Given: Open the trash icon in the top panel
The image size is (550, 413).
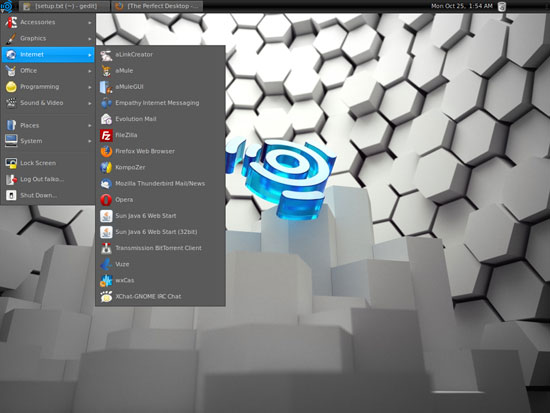Looking at the screenshot, I should [x=502, y=6].
